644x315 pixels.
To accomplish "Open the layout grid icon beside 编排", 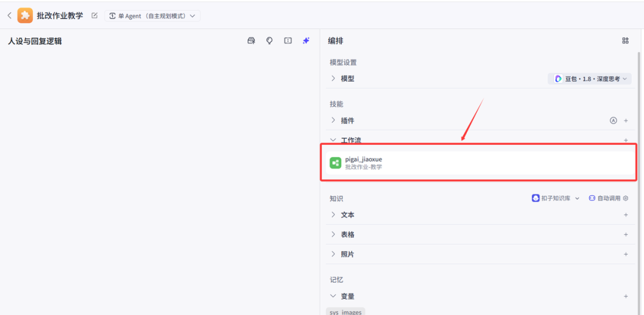I will [x=626, y=41].
